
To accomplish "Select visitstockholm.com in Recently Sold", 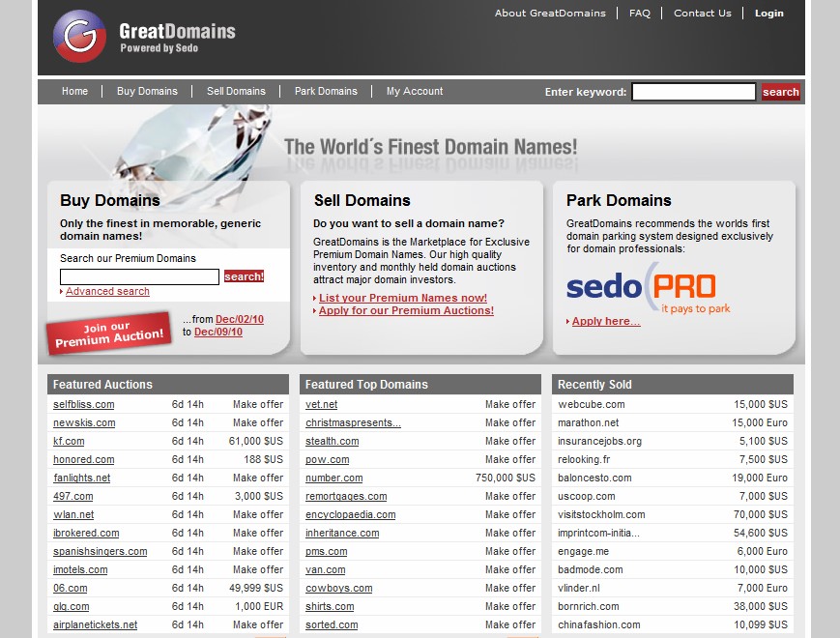I will pyautogui.click(x=601, y=515).
